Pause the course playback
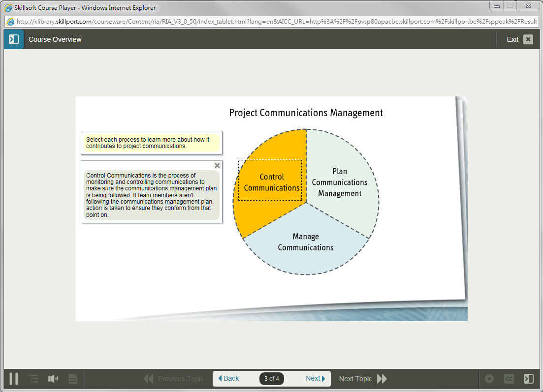 click(14, 379)
